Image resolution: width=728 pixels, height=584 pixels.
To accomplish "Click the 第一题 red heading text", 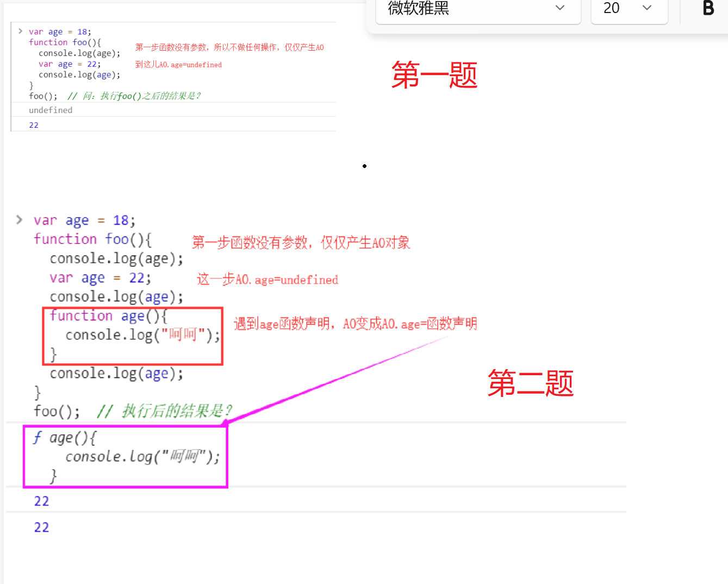I will click(x=434, y=75).
